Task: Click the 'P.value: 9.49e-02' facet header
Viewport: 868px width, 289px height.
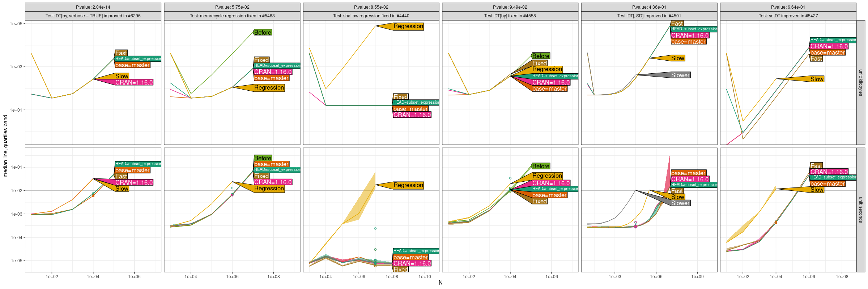Action: 510,7
